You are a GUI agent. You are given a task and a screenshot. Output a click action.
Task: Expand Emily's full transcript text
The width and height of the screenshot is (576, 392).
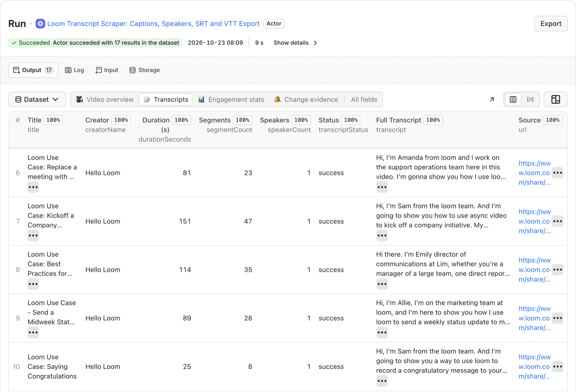pyautogui.click(x=382, y=284)
